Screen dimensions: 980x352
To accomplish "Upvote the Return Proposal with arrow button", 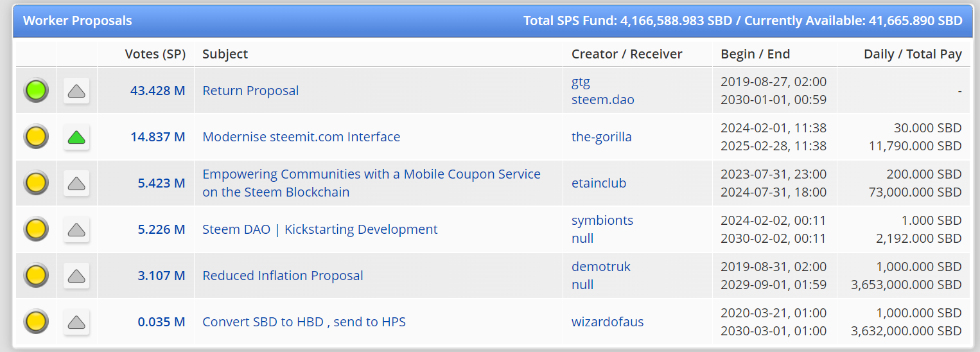I will pyautogui.click(x=76, y=91).
